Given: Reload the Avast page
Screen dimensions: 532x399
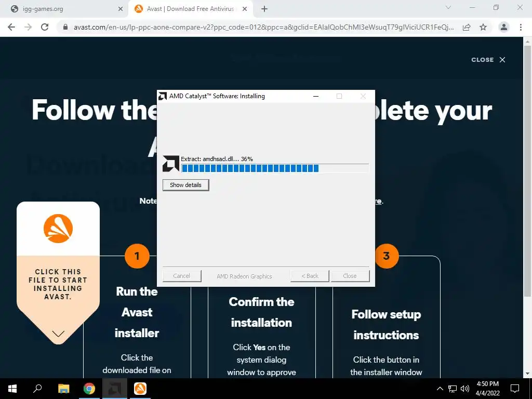Looking at the screenshot, I should pyautogui.click(x=45, y=27).
